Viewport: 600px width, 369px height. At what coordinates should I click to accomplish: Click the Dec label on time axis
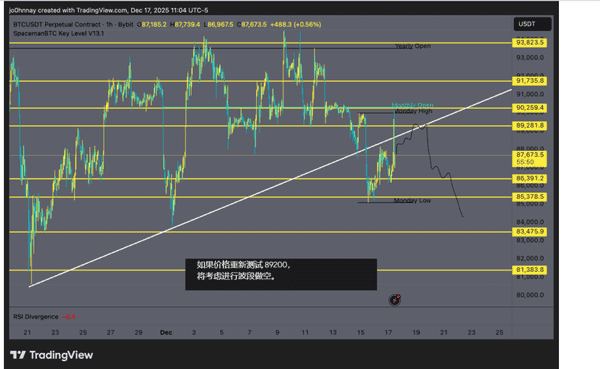click(166, 333)
